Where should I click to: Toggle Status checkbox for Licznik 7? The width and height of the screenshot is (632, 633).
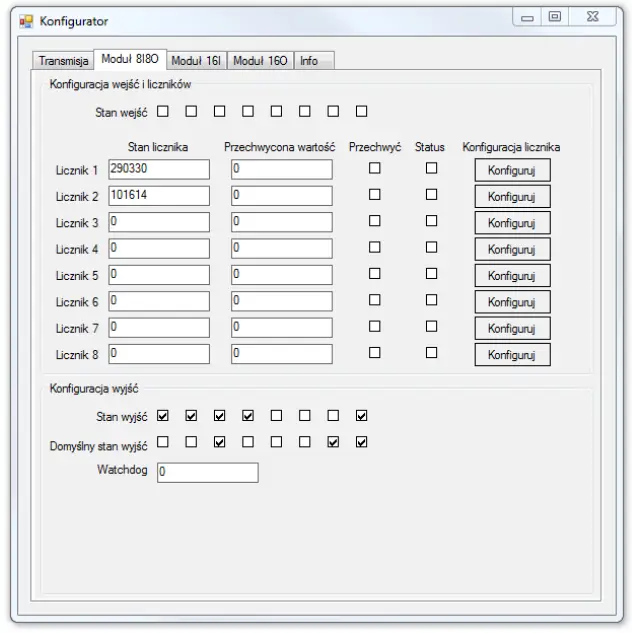431,326
